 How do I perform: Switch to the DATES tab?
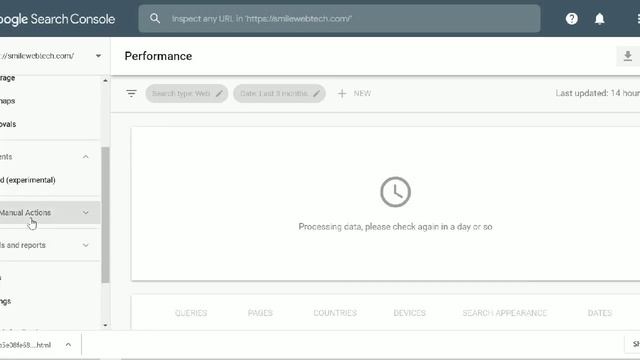coord(600,313)
